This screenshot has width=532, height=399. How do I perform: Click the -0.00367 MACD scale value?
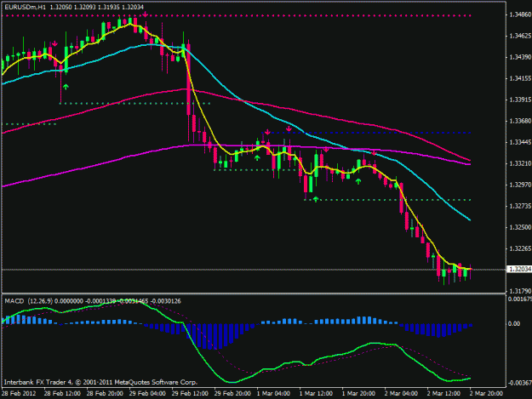point(519,383)
